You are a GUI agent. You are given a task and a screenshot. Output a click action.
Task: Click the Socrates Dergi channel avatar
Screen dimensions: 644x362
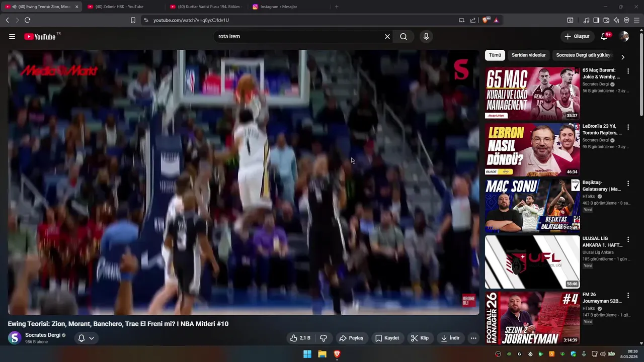15,338
